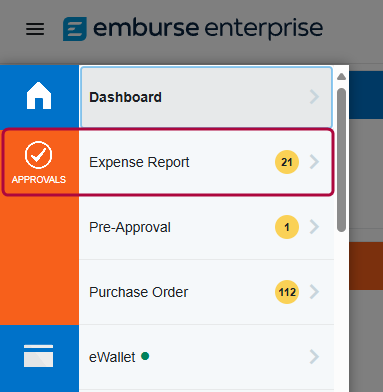Open the eWallet card icon in sidebar
Screen dimensions: 383x392
(x=38, y=356)
